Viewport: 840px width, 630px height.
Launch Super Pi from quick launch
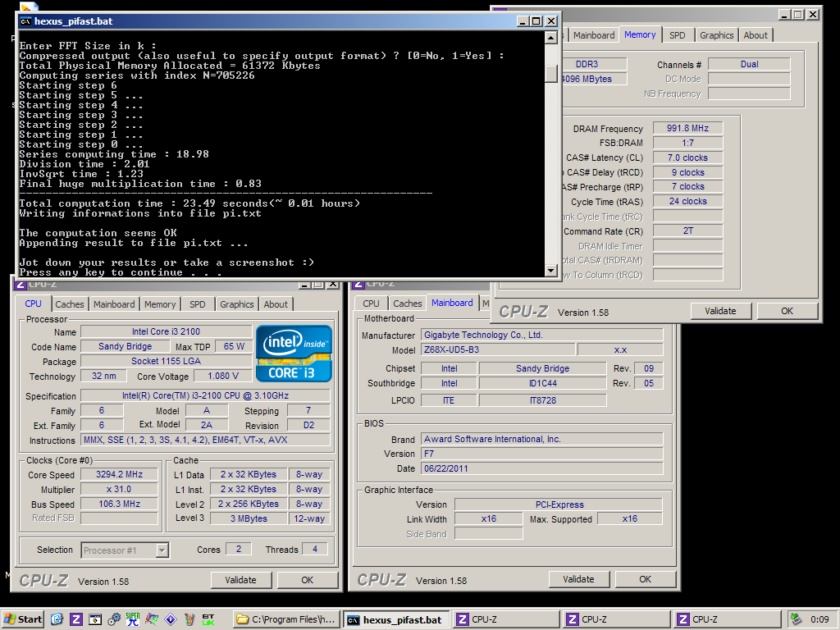pos(132,619)
